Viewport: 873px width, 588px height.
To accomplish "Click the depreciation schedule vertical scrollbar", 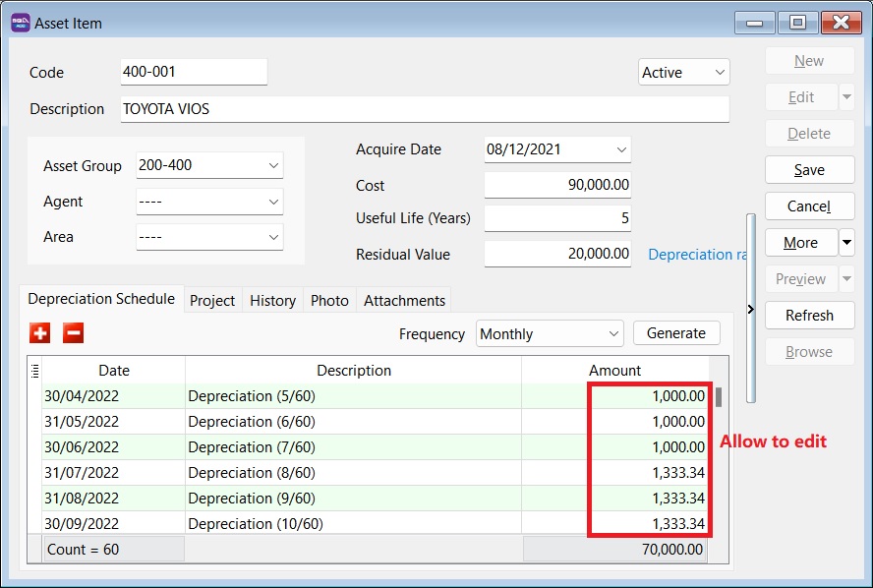I will coord(719,397).
